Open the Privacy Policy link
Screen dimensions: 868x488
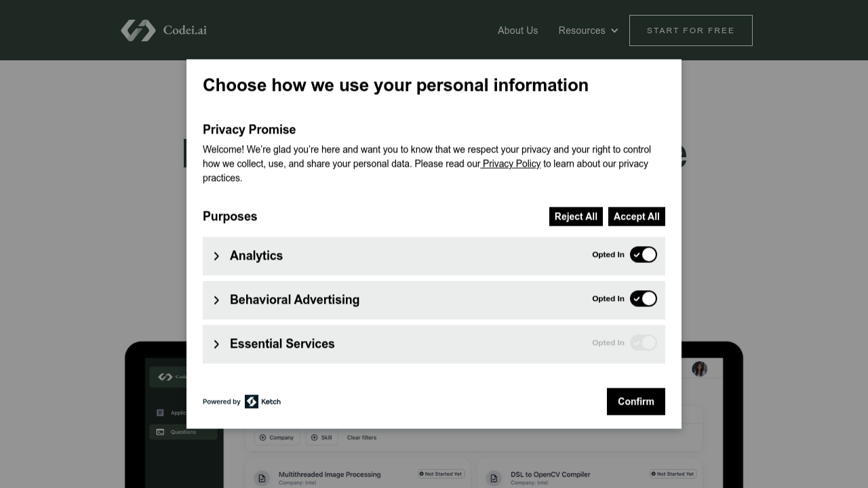(510, 163)
